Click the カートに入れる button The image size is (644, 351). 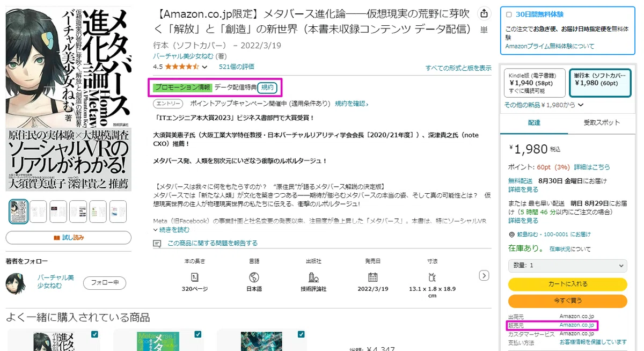click(x=567, y=284)
